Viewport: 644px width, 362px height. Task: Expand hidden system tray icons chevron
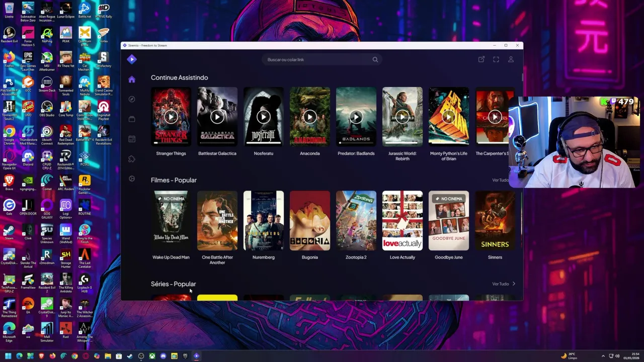[603, 356]
